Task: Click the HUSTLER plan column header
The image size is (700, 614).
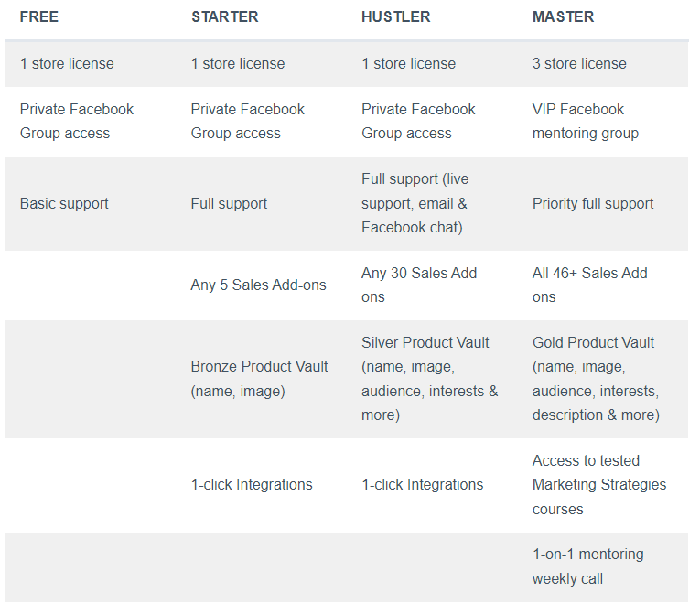Action: coord(395,17)
